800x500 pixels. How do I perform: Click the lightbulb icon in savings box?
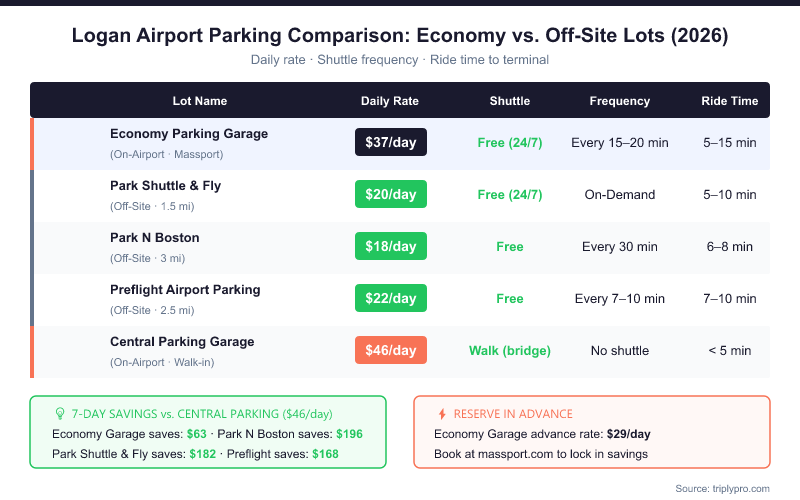click(59, 413)
